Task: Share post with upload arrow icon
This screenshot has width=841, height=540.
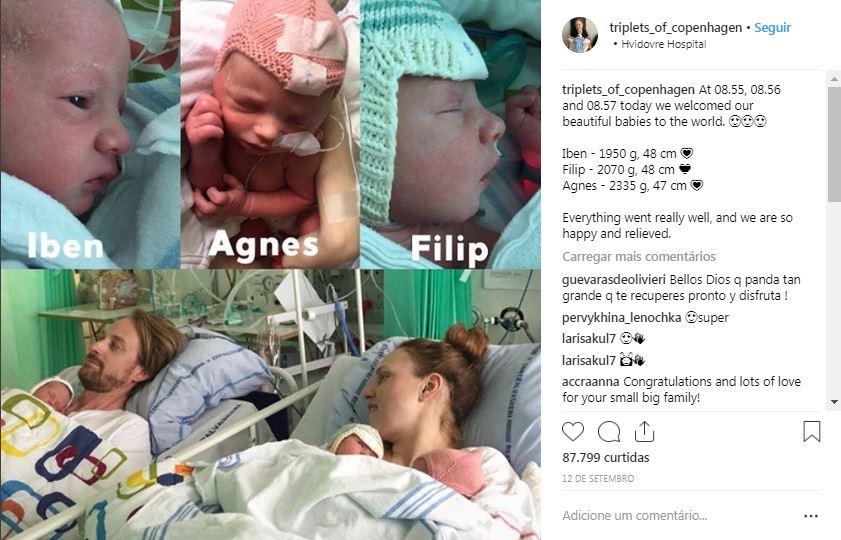Action: pos(644,432)
